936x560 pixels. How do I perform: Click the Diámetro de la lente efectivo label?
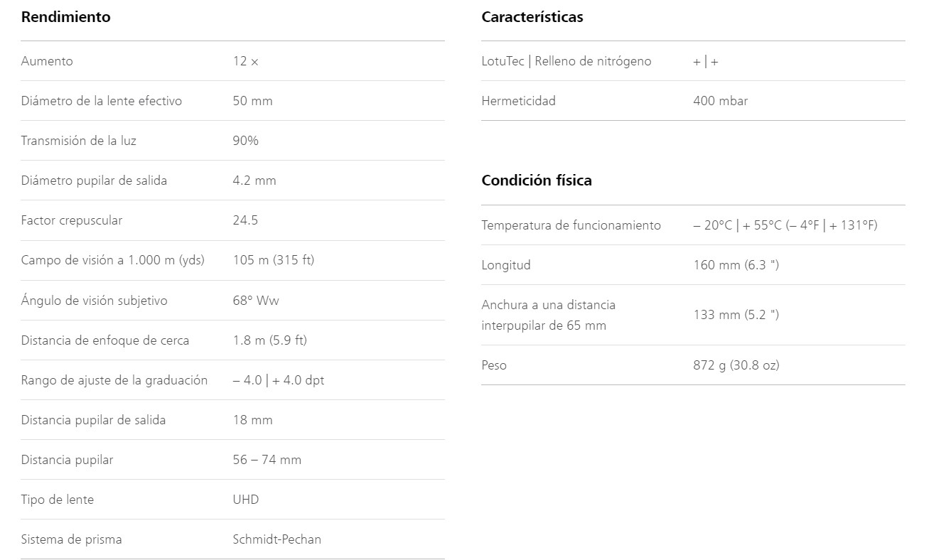tap(102, 101)
